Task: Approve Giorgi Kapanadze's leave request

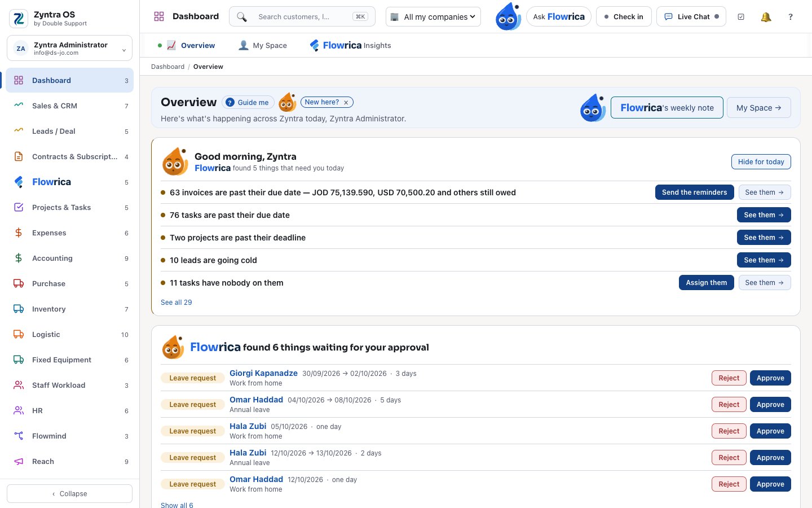Action: 770,378
